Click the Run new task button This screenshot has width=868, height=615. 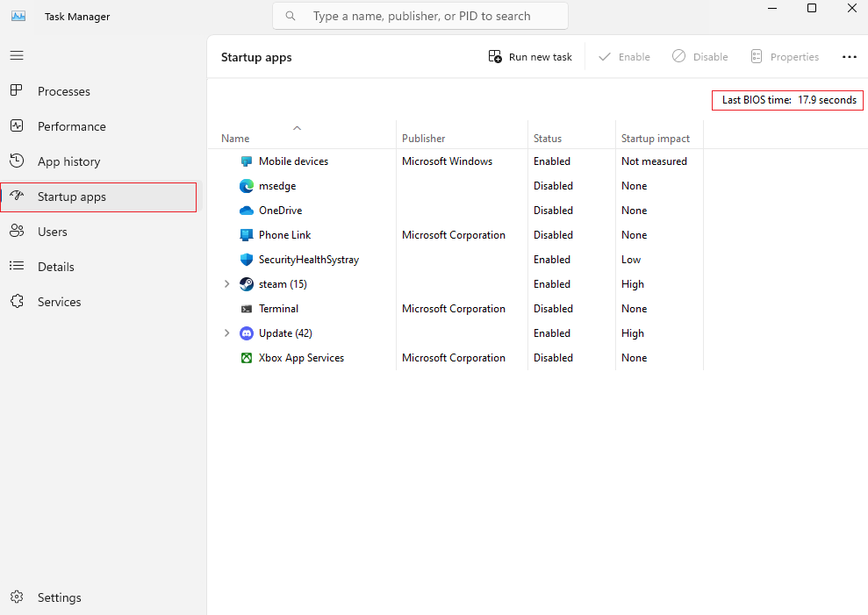point(530,56)
